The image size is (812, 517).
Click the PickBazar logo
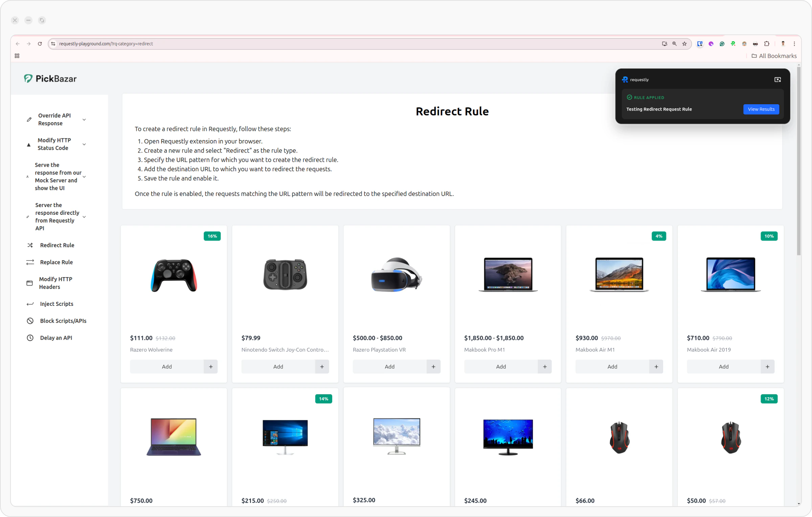50,79
